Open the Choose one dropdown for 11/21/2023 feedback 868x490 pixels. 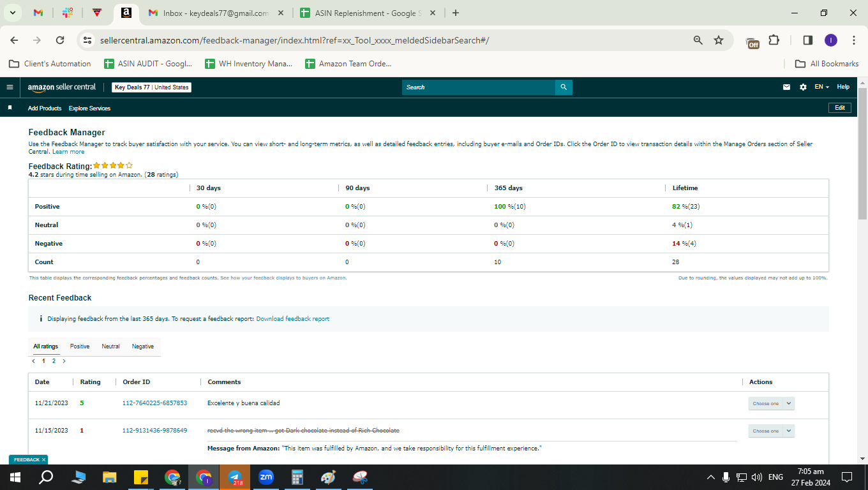click(771, 403)
